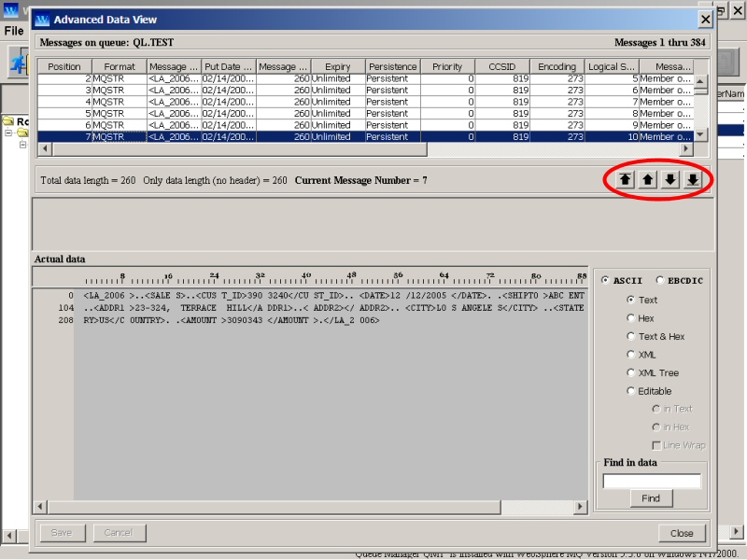This screenshot has height=560, width=747.
Task: Click the Priority column header
Action: coord(447,66)
